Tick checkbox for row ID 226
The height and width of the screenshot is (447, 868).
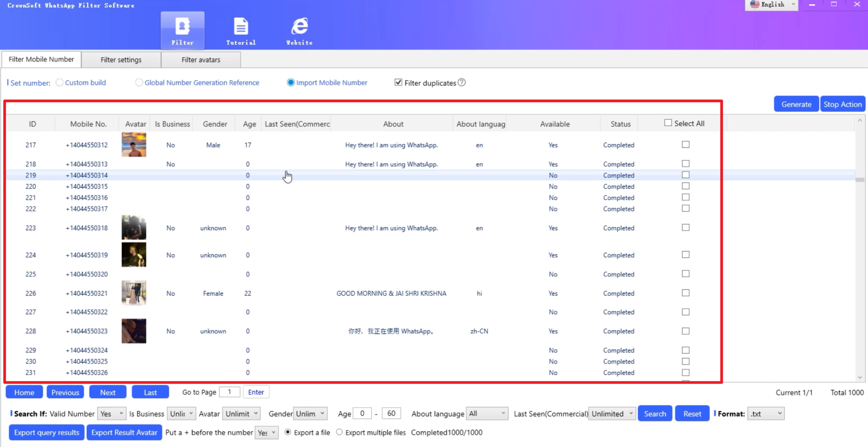(686, 293)
